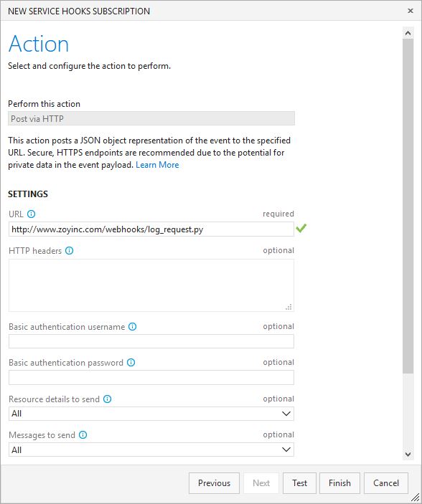The height and width of the screenshot is (504, 422).
Task: Expand the Resource details to send dropdown
Action: [151, 414]
